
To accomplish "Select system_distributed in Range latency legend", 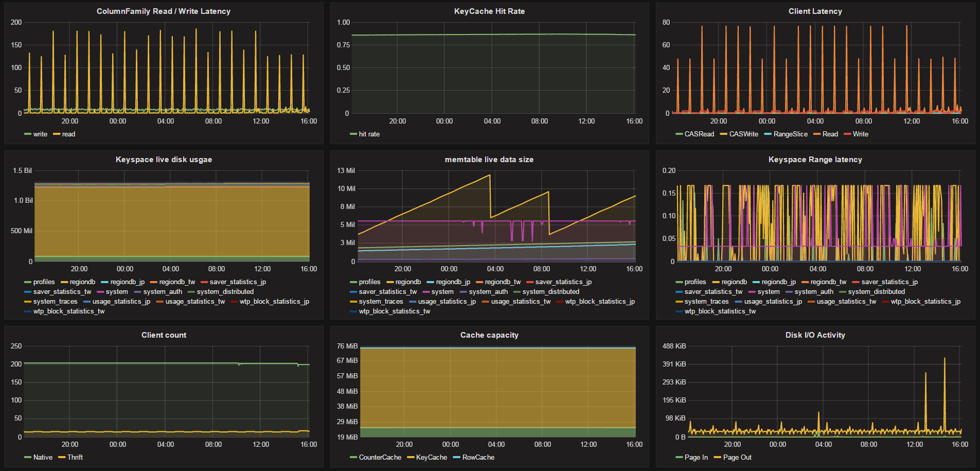I will (877, 292).
